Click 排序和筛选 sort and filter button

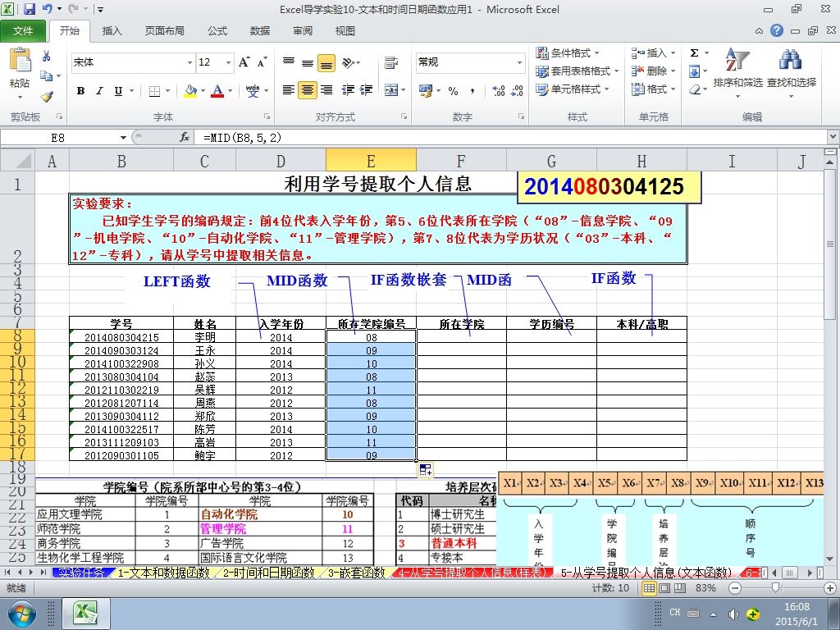[737, 73]
